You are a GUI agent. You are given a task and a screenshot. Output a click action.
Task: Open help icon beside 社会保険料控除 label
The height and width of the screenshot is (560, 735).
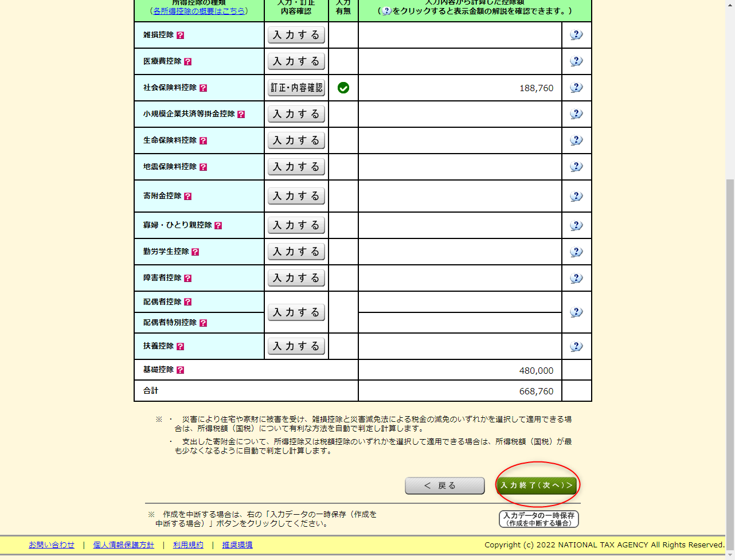point(203,88)
